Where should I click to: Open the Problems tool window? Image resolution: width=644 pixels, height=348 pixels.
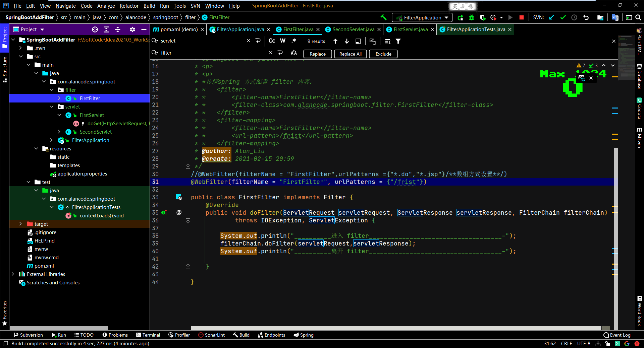(115, 335)
